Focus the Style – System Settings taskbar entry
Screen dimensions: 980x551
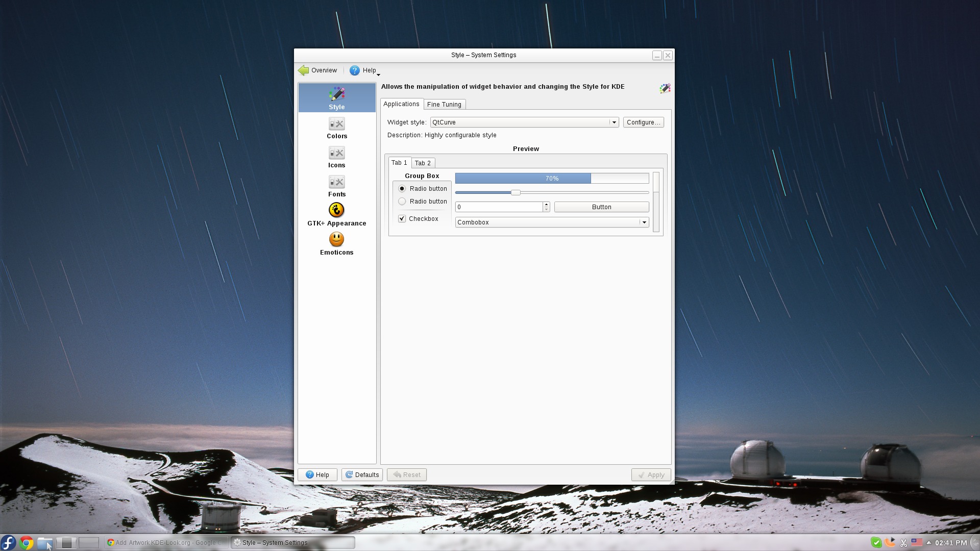pos(293,542)
